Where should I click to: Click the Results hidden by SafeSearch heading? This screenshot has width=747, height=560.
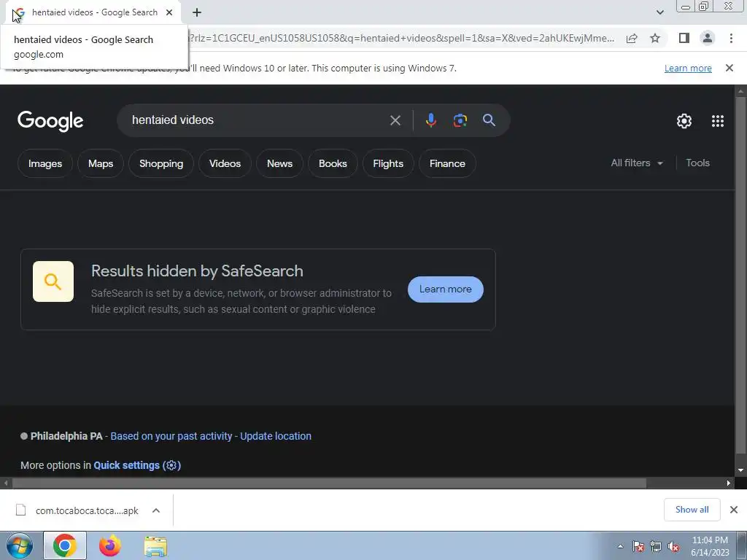(x=197, y=271)
